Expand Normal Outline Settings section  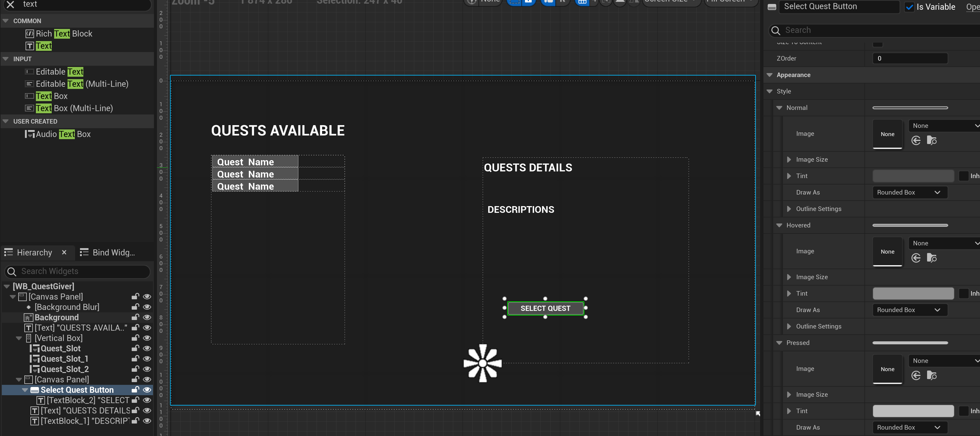click(789, 209)
